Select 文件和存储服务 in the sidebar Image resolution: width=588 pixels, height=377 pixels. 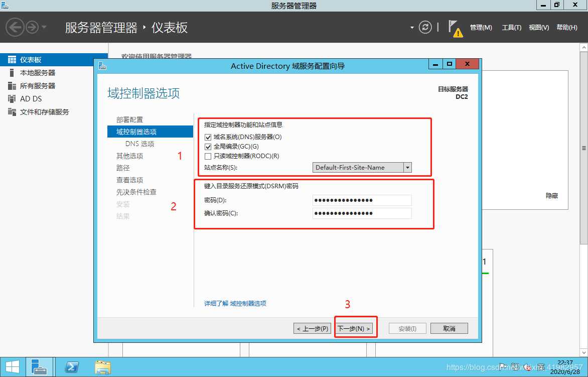(x=54, y=112)
